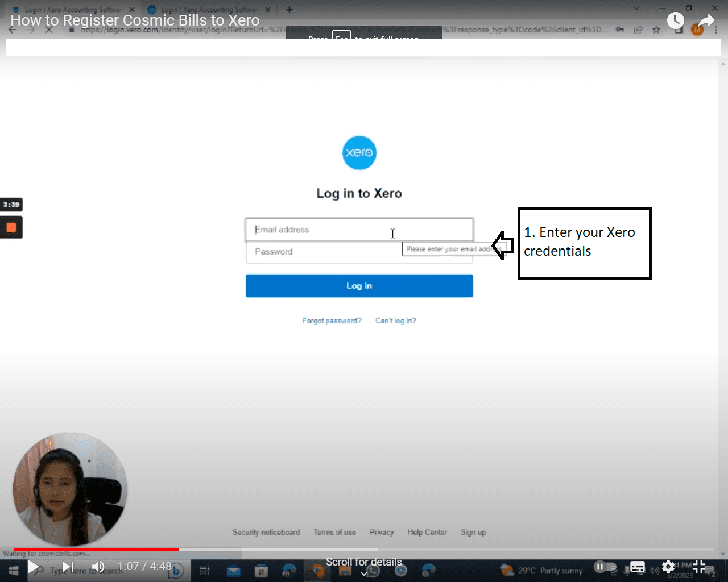Mute the video volume
728x582 pixels.
tap(98, 567)
